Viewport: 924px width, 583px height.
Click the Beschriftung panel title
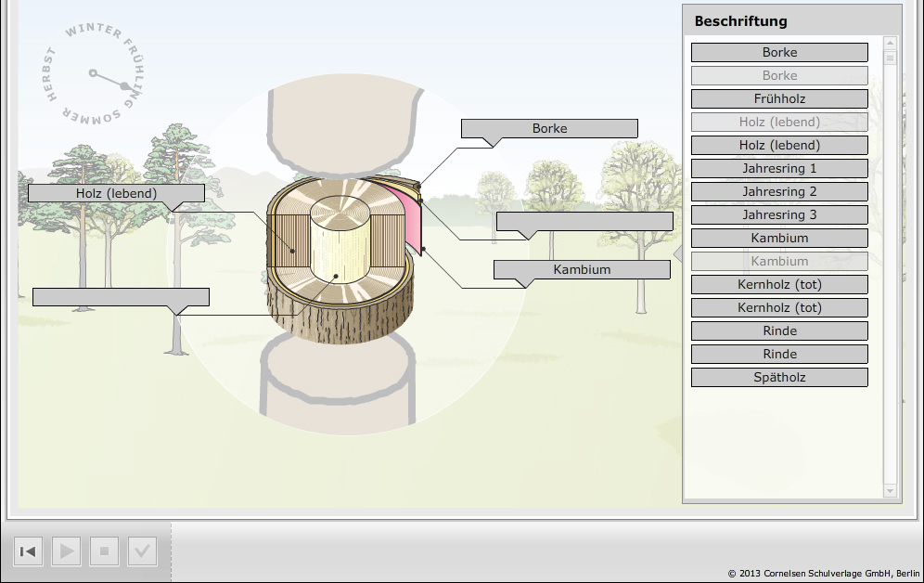coord(740,20)
